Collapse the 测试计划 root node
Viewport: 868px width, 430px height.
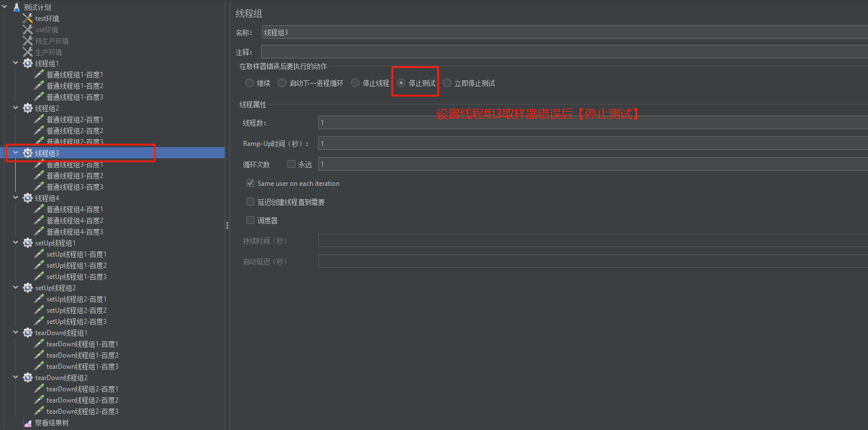5,7
